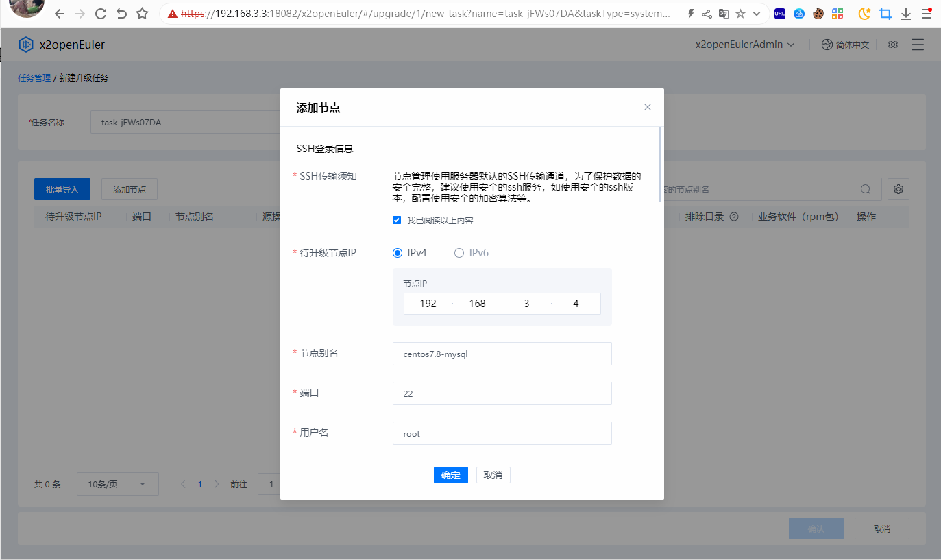This screenshot has height=560, width=941.
Task: Click the 任务名称 input with task-jFWs07DA
Action: [x=186, y=123]
